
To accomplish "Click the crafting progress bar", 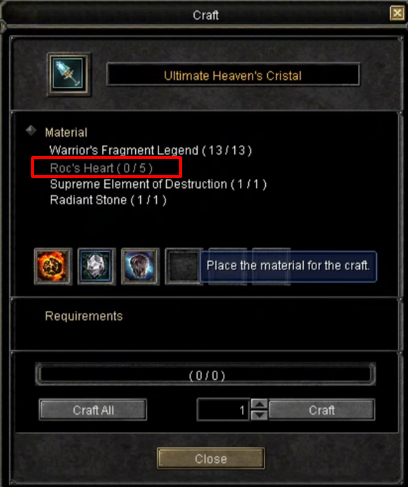I will point(206,375).
